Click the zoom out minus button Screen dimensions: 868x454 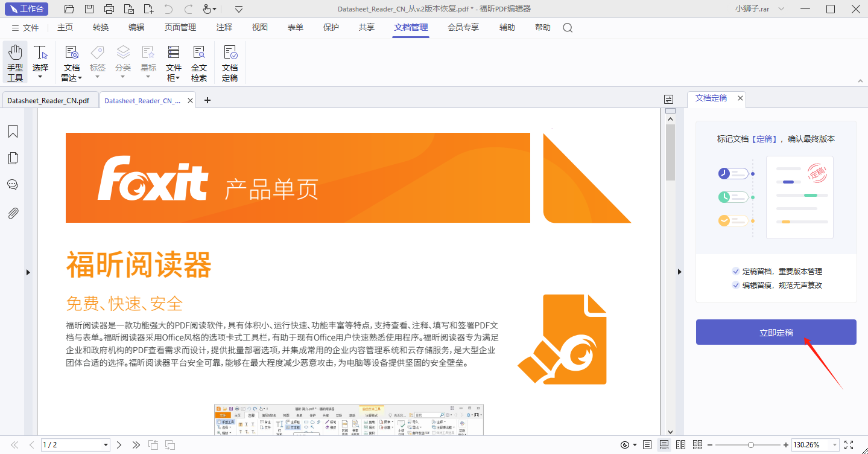click(711, 445)
